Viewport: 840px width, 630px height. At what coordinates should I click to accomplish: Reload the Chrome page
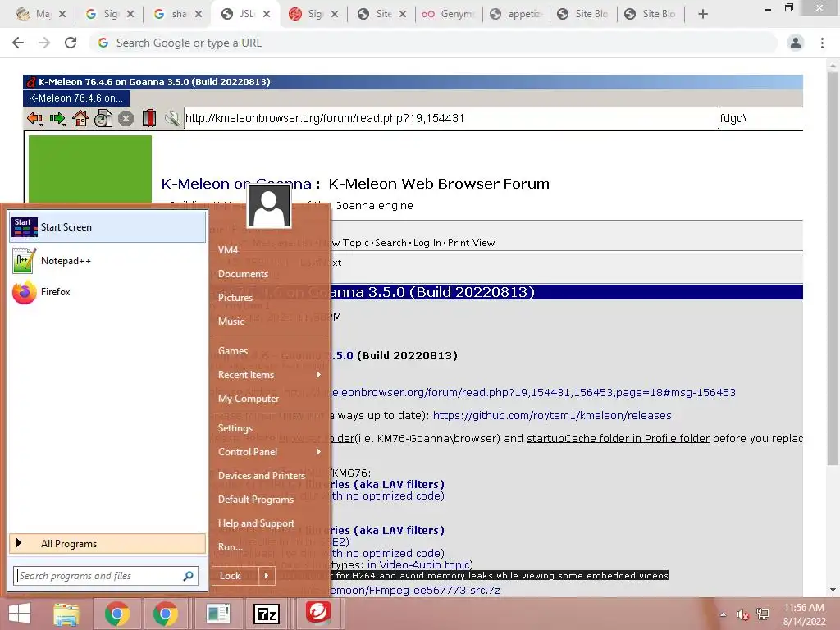click(71, 43)
